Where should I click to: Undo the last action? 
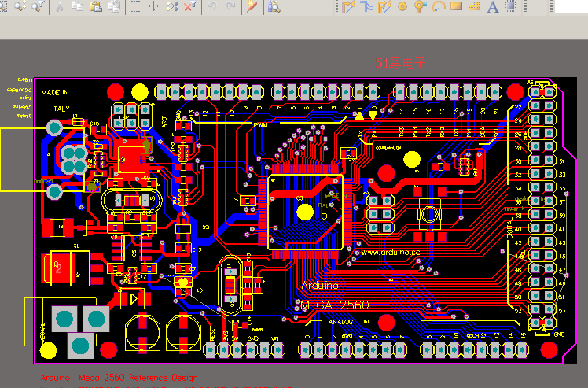pyautogui.click(x=212, y=6)
